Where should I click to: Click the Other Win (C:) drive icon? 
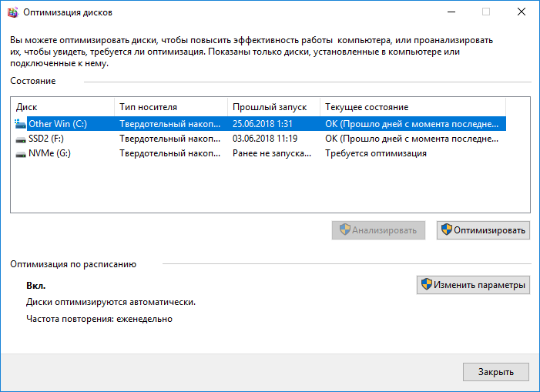click(x=20, y=123)
